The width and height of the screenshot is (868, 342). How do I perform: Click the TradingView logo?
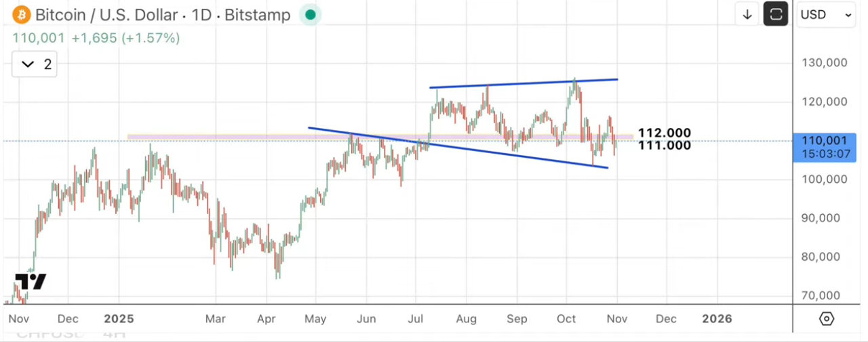pos(31,282)
